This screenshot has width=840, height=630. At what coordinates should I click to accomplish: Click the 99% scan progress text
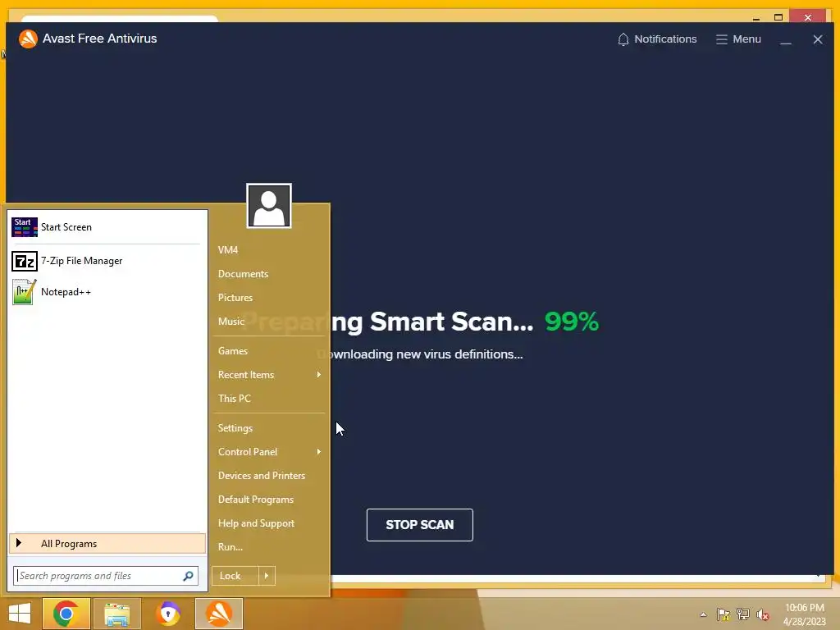tap(572, 322)
